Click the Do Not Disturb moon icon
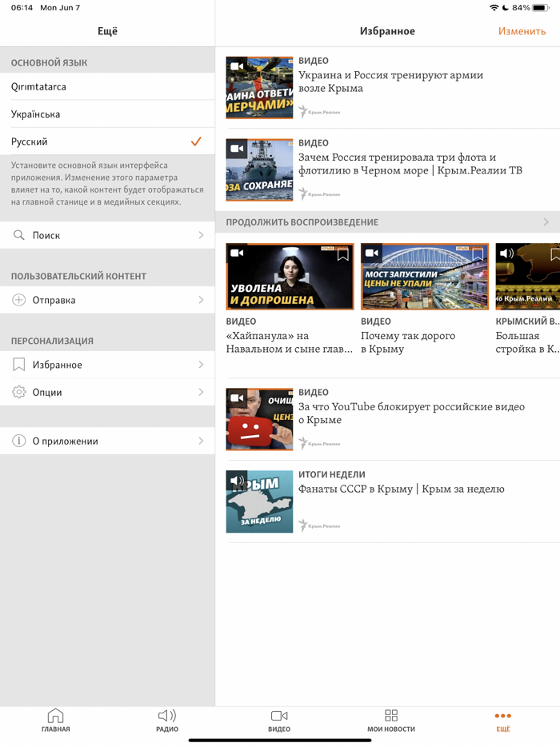The width and height of the screenshot is (560, 747). click(x=505, y=8)
